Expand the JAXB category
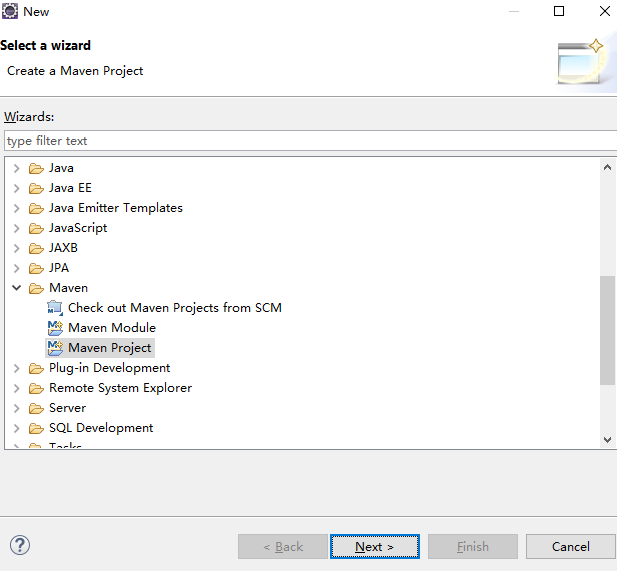Screen dimensions: 617x571 click(x=17, y=248)
